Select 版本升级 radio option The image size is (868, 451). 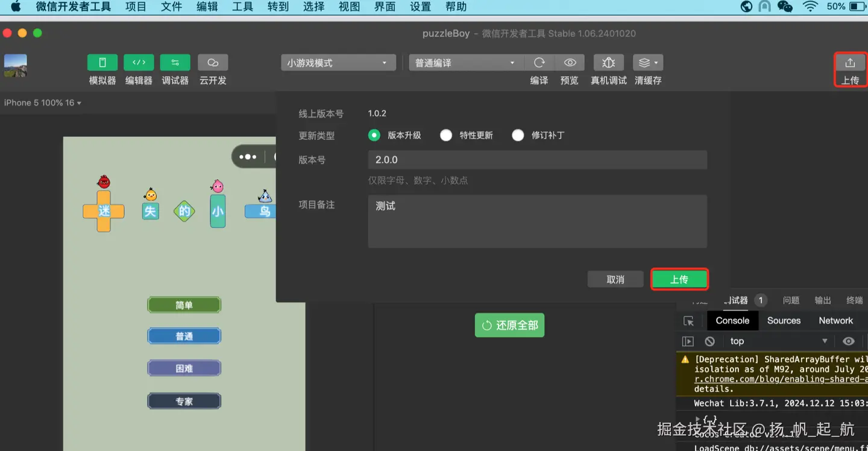coord(374,135)
